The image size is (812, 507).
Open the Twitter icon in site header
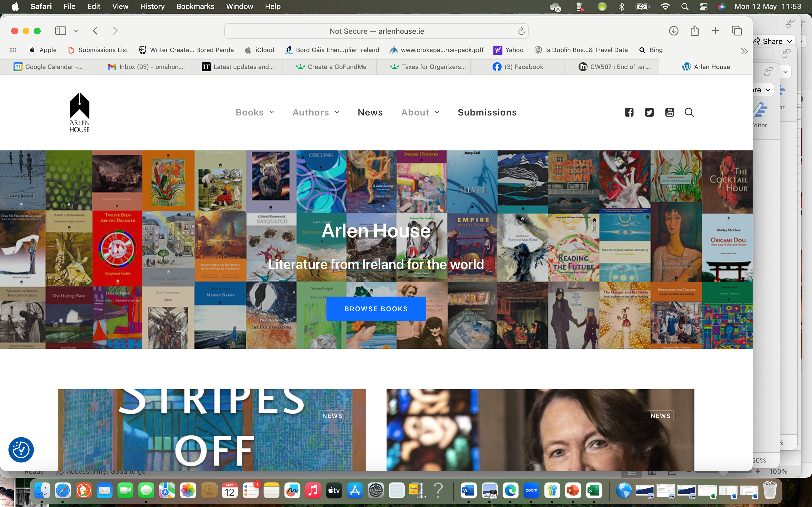[649, 112]
